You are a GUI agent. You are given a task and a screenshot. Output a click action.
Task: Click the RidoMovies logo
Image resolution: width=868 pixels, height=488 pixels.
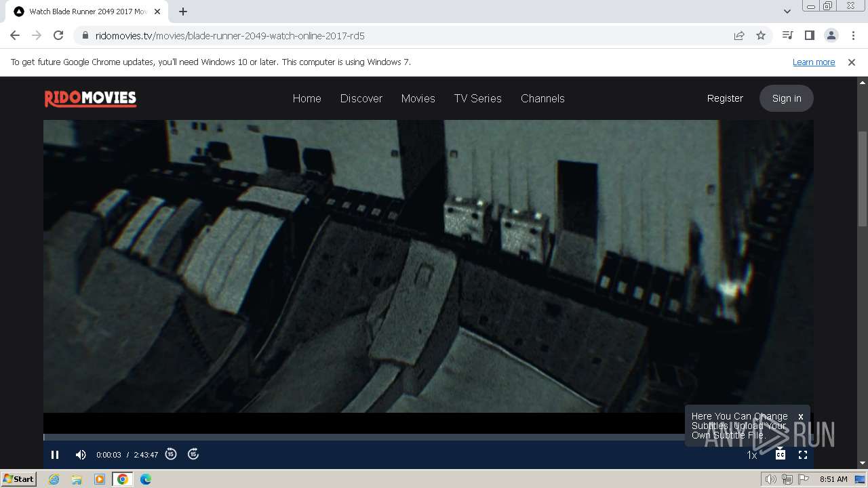pos(91,99)
